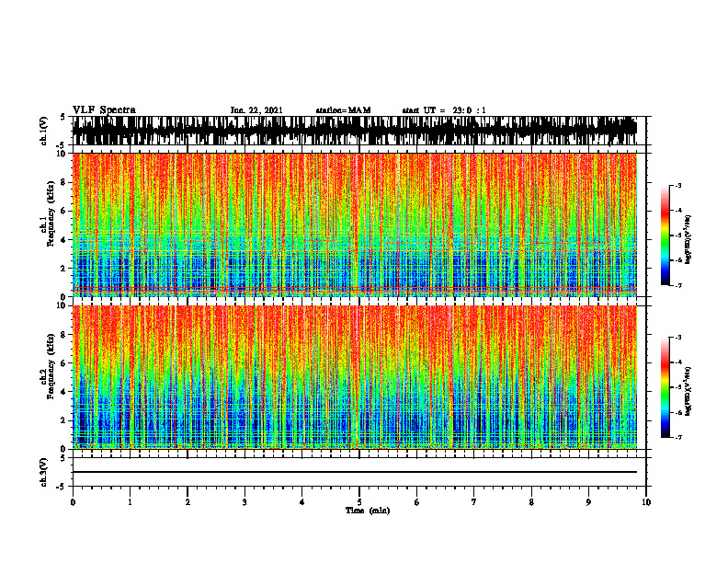This screenshot has width=728, height=563.
Task: Click the ch.1 spectrogram plot area
Action: pyautogui.click(x=355, y=224)
